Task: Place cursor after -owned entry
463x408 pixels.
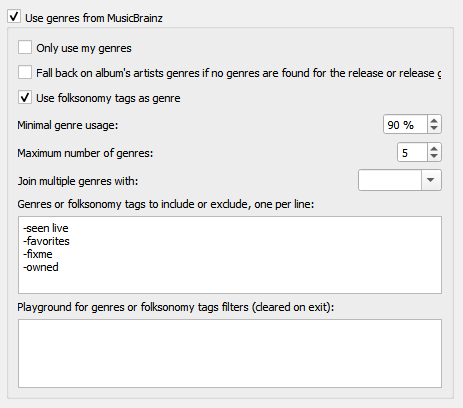Action: pyautogui.click(x=59, y=267)
